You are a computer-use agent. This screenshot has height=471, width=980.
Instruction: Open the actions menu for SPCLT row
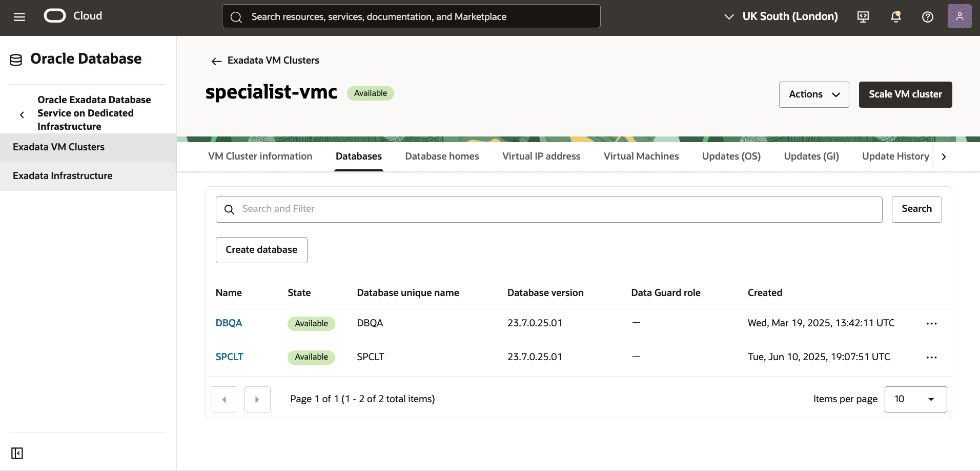pyautogui.click(x=931, y=357)
